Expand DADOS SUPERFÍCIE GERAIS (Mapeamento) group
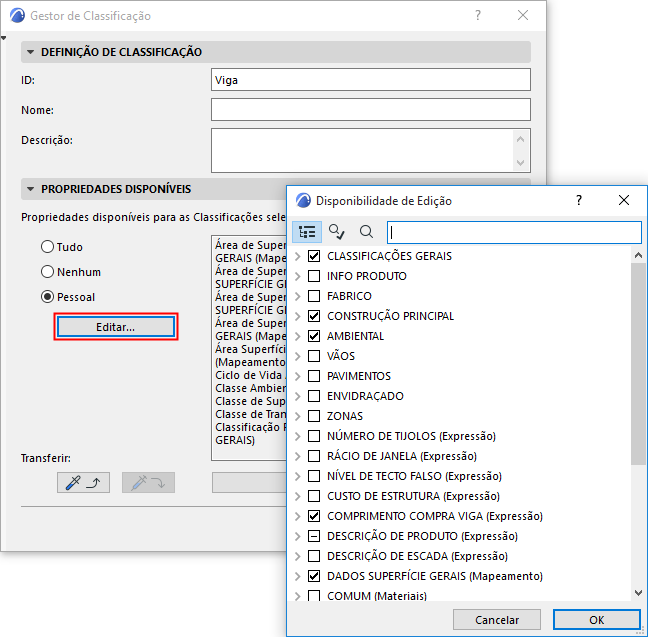This screenshot has width=648, height=637. (x=298, y=576)
